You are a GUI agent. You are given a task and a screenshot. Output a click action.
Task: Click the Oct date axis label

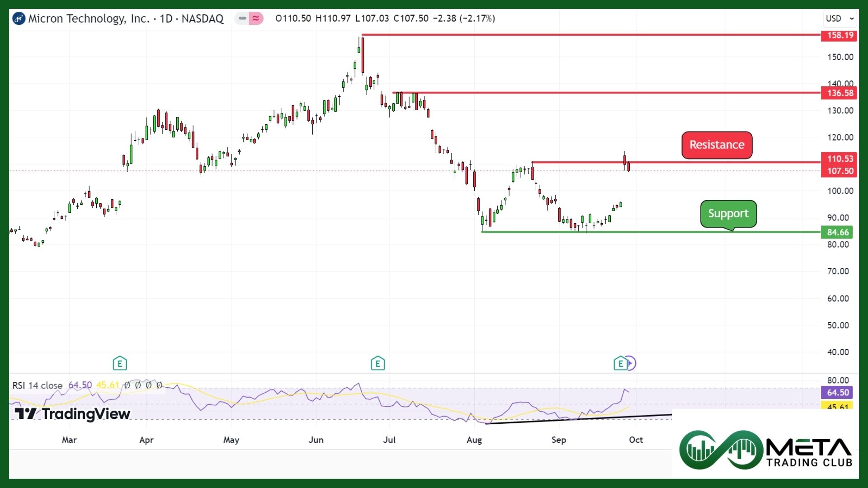pyautogui.click(x=636, y=440)
